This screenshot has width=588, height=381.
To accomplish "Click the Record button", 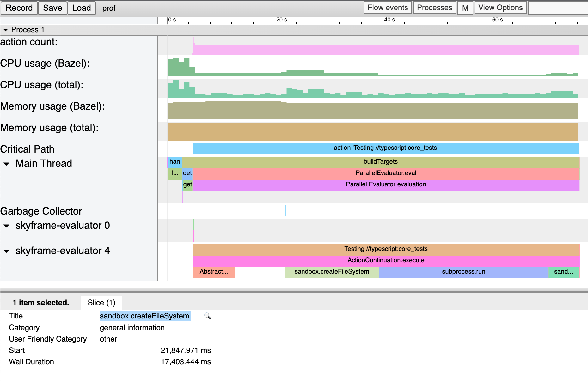I will 19,8.
